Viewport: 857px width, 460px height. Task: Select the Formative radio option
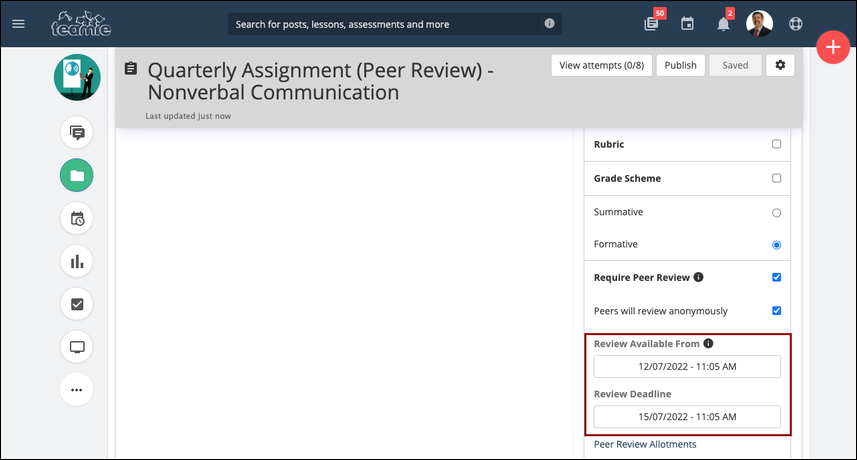pyautogui.click(x=776, y=245)
